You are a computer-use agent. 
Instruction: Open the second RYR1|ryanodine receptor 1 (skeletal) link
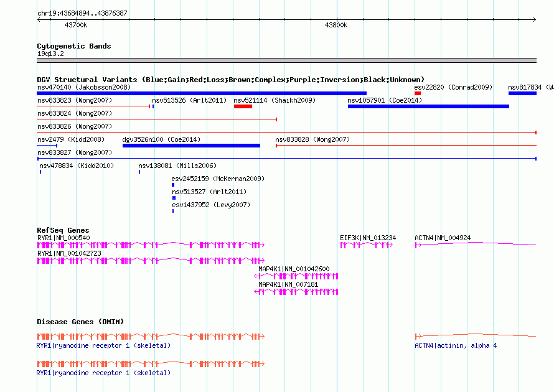(x=103, y=373)
